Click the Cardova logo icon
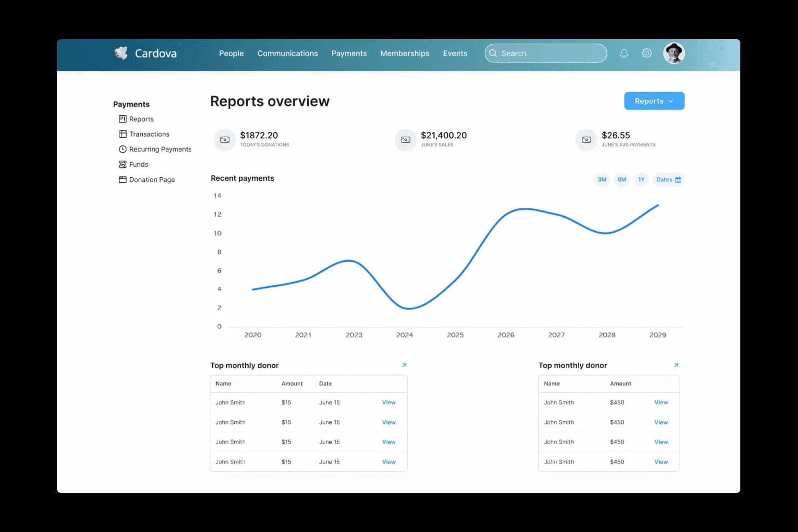The width and height of the screenshot is (798, 532). (x=121, y=53)
